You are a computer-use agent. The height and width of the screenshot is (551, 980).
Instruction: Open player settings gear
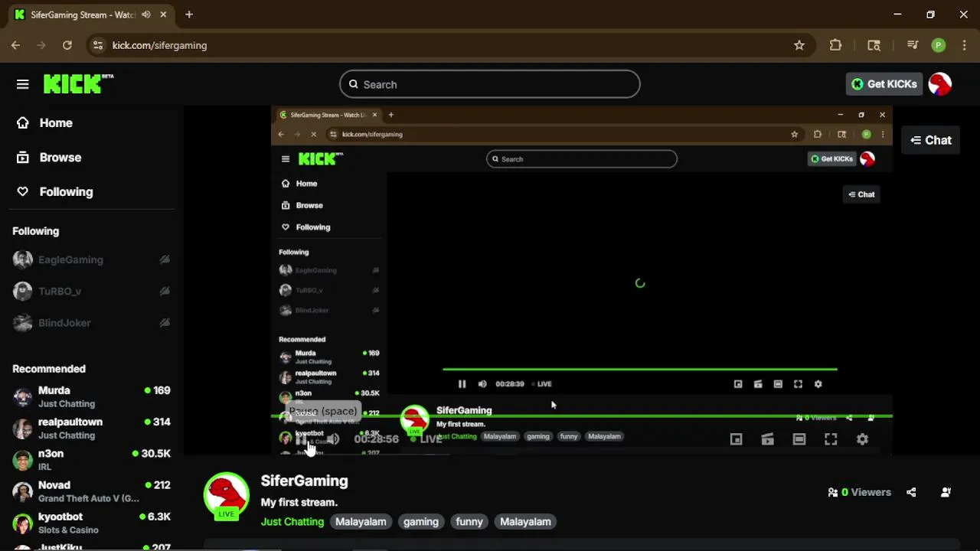(x=862, y=439)
